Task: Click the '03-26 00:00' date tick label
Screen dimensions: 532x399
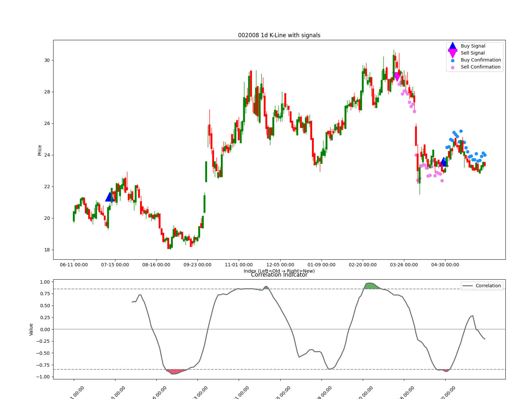Action: [404, 265]
